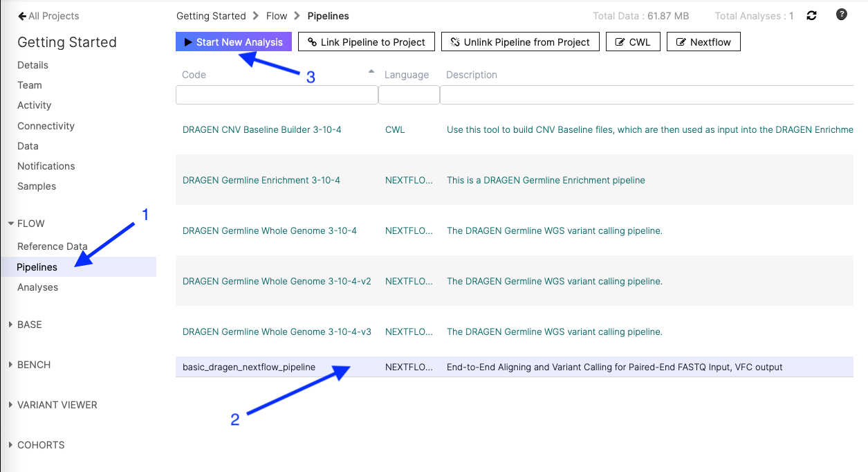Viewport: 868px width, 472px height.
Task: Select DRAGEN Germline Whole Genome 3-10-4-v3 pipeline
Action: [x=277, y=332]
